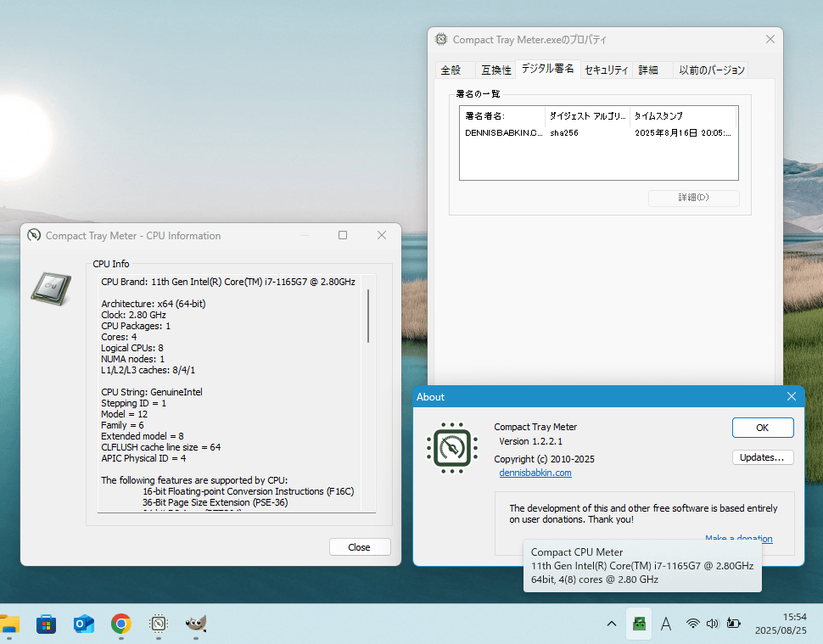Click 'Architecture: x64 (64-bit)' line

pos(154,304)
